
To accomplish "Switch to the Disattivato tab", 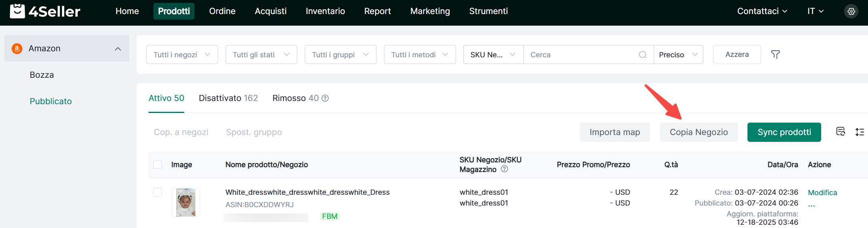I will [x=228, y=98].
